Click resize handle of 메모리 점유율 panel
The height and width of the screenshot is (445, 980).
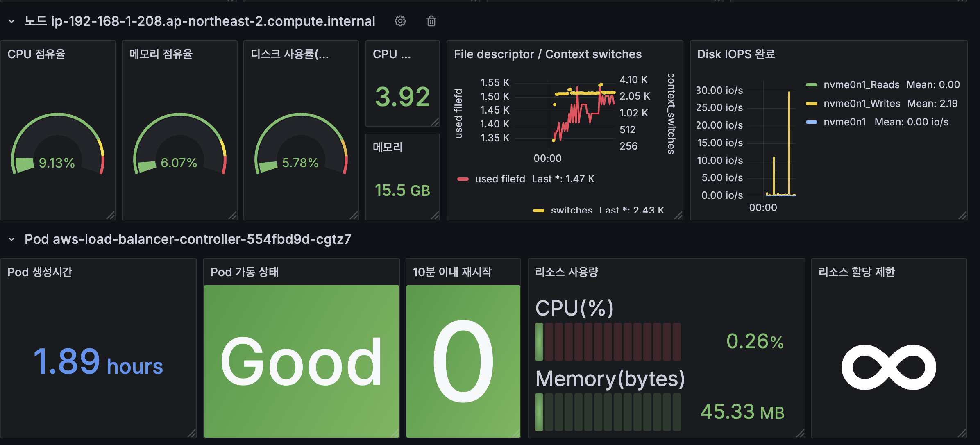click(233, 216)
